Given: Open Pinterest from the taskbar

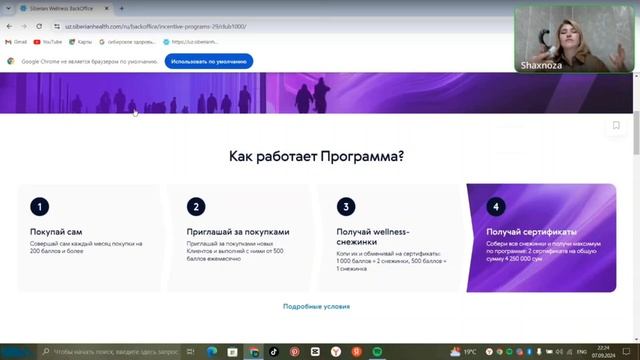Looking at the screenshot, I should 295,351.
